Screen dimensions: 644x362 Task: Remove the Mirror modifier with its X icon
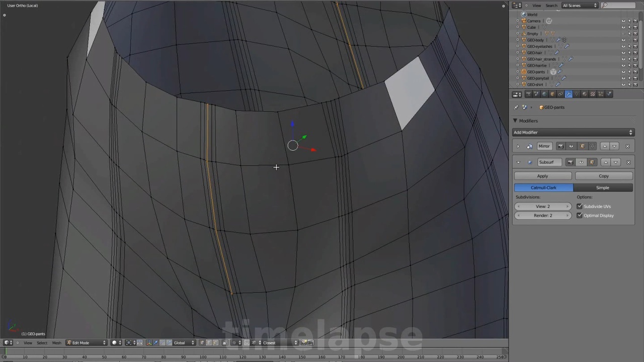pyautogui.click(x=627, y=146)
